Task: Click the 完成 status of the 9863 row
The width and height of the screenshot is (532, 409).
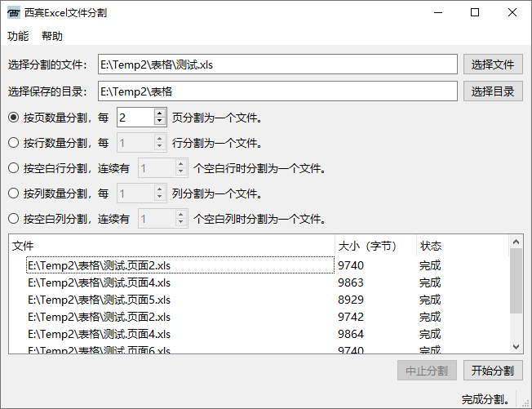Action: pyautogui.click(x=430, y=282)
